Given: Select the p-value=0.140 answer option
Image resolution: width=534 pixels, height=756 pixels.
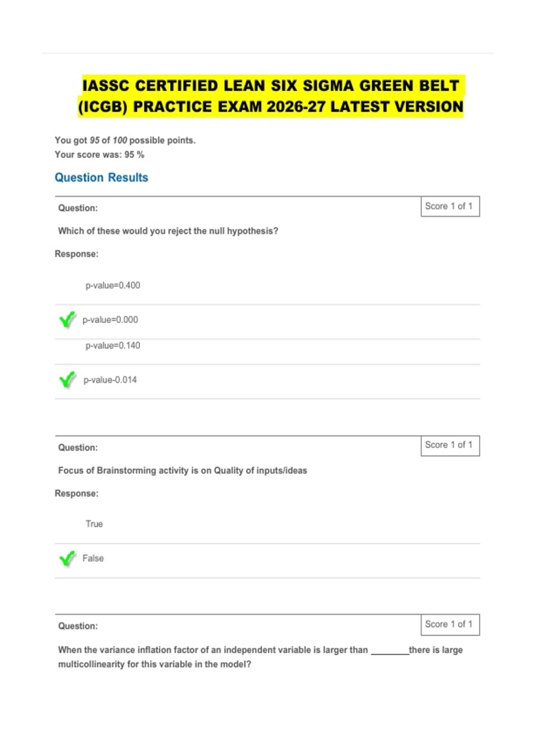Looking at the screenshot, I should pyautogui.click(x=113, y=346).
